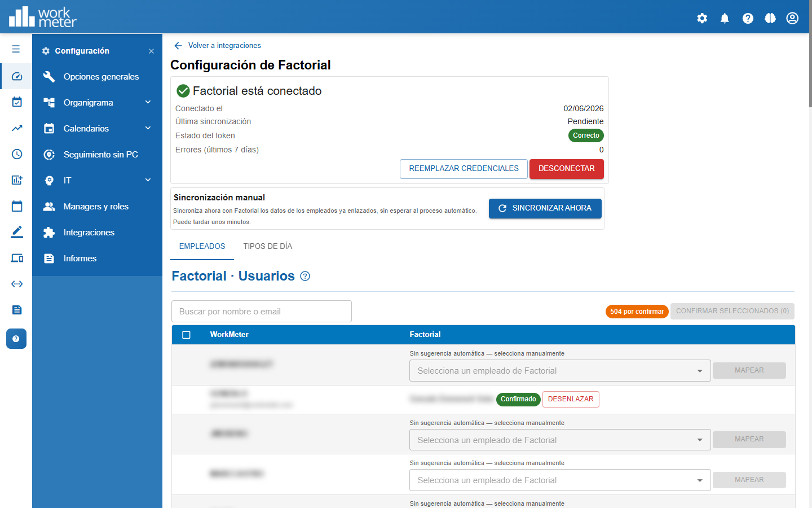Click the WorkMeter column header

click(x=229, y=335)
